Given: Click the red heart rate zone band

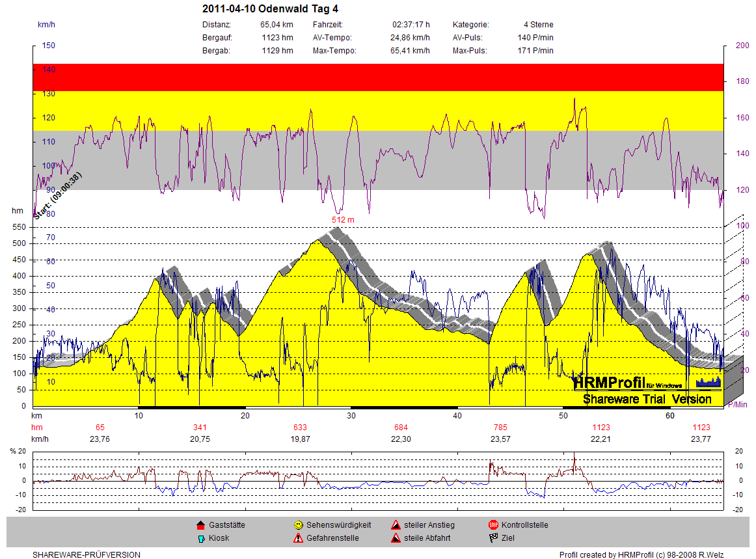Looking at the screenshot, I should click(x=377, y=77).
